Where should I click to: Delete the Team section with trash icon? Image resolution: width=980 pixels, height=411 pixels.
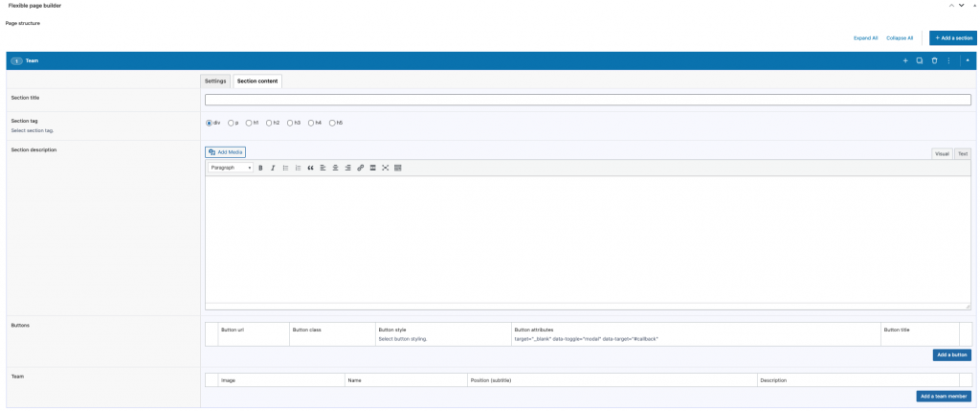point(934,60)
